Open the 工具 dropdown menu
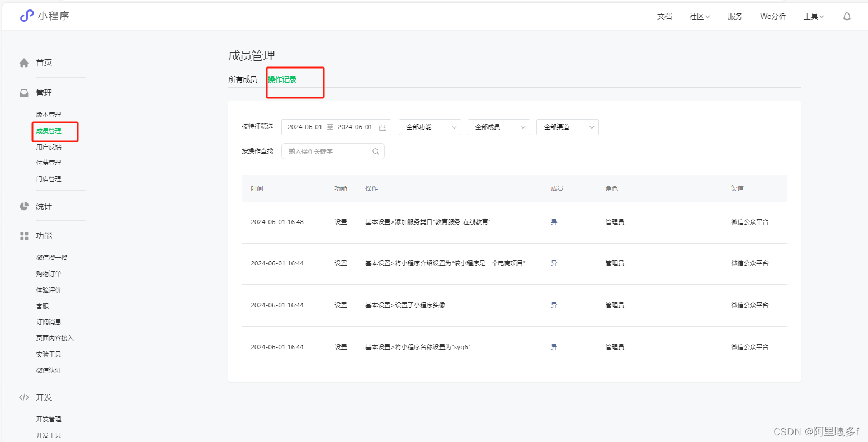The height and width of the screenshot is (442, 868). coord(814,16)
